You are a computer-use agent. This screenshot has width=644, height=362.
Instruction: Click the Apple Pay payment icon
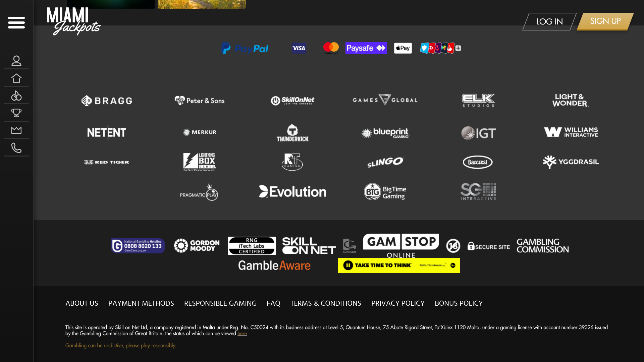click(402, 48)
